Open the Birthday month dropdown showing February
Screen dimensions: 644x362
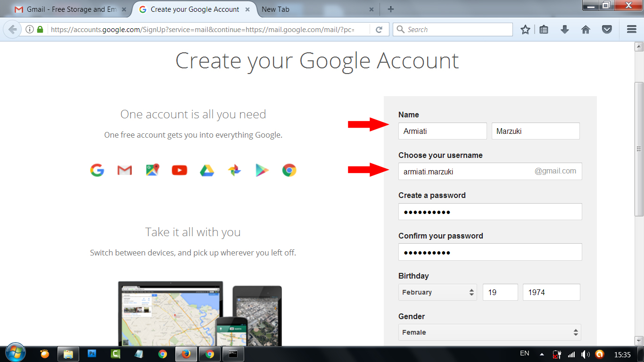point(438,292)
